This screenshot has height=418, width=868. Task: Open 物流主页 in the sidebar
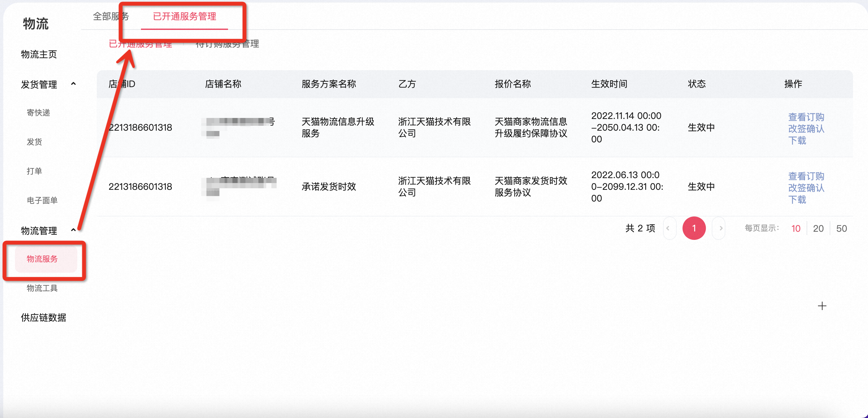pyautogui.click(x=39, y=54)
